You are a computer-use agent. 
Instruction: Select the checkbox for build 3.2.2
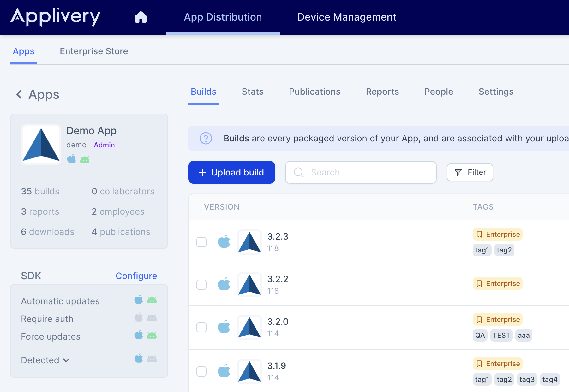(x=201, y=285)
